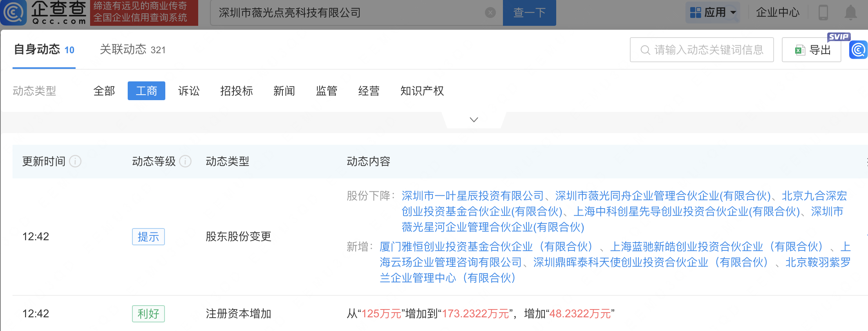Filter by the 诉讼 type
The height and width of the screenshot is (331, 868).
click(x=189, y=91)
